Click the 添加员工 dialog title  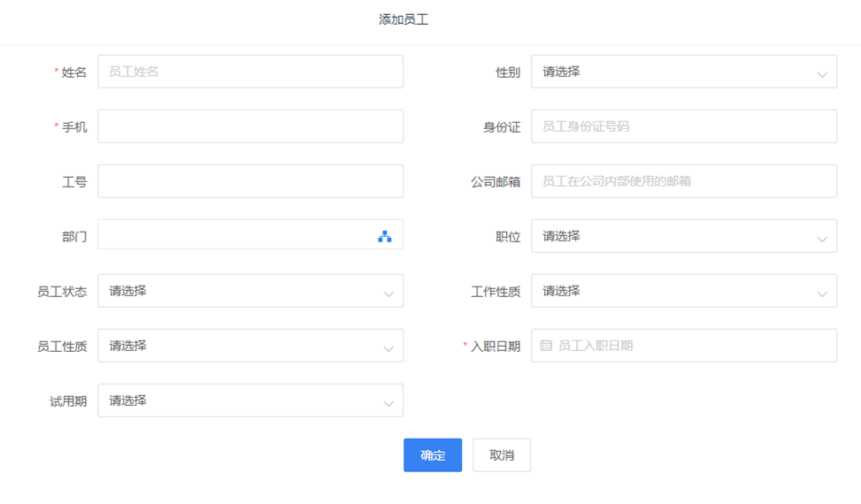point(404,19)
